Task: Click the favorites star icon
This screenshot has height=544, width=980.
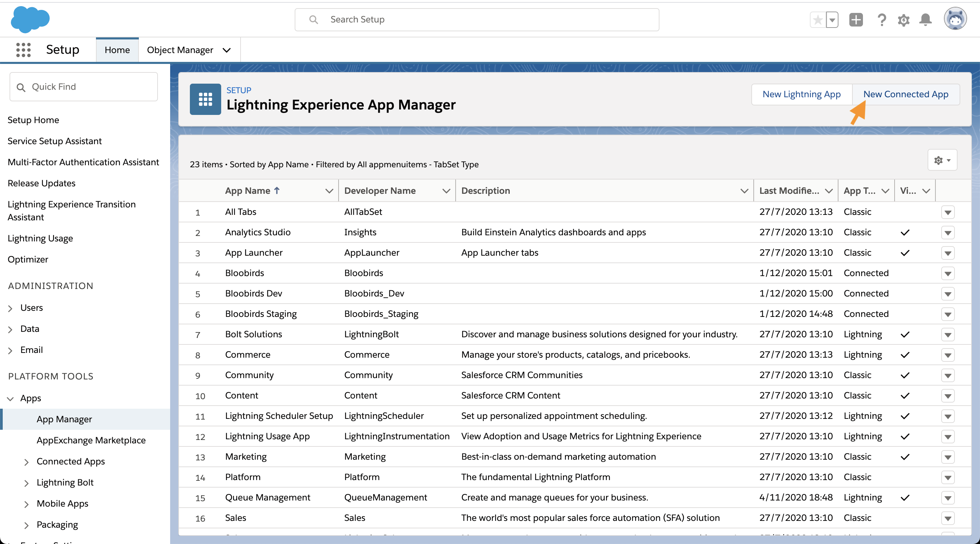Action: click(x=818, y=20)
